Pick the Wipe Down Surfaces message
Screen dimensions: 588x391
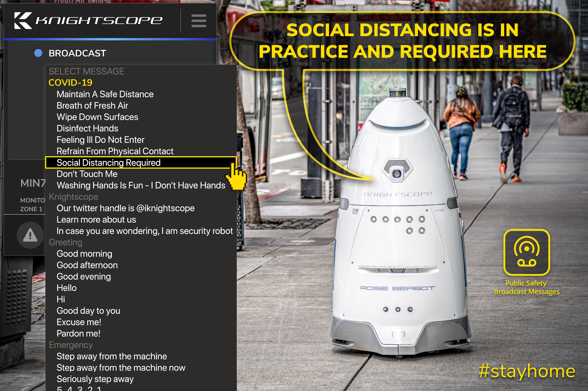click(97, 117)
